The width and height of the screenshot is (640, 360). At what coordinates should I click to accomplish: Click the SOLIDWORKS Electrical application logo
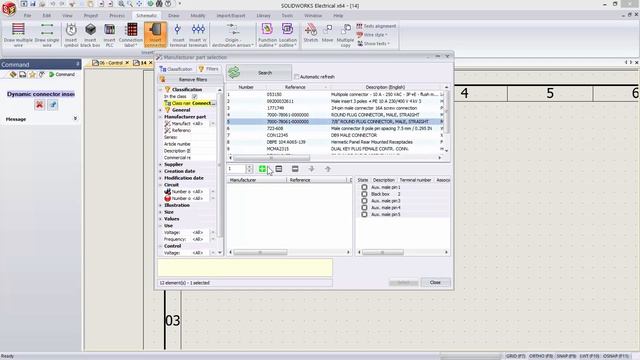pyautogui.click(x=9, y=9)
